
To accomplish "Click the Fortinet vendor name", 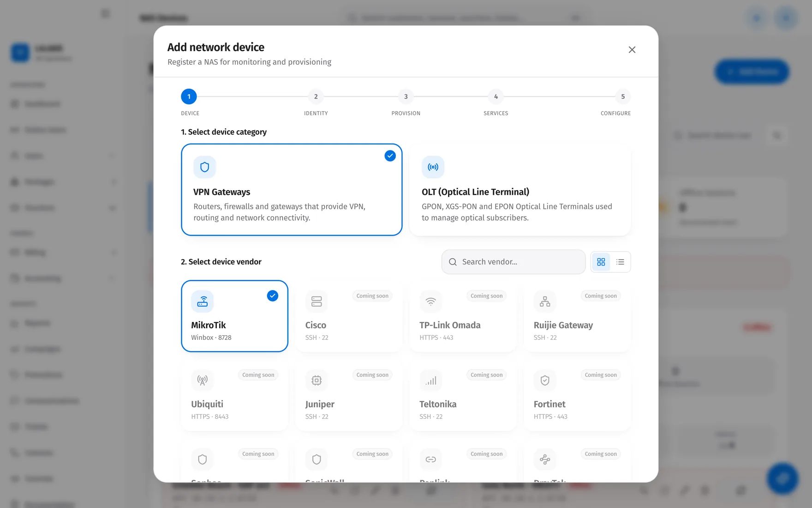I will pos(549,404).
